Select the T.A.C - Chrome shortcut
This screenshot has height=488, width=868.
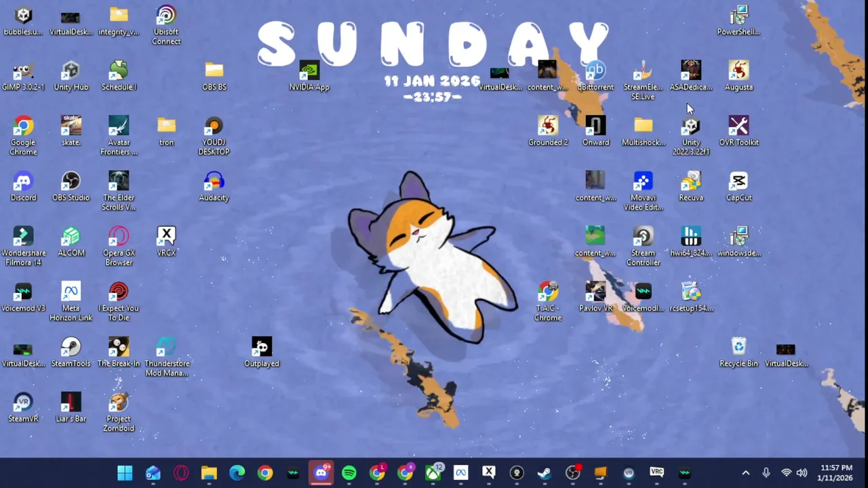548,302
